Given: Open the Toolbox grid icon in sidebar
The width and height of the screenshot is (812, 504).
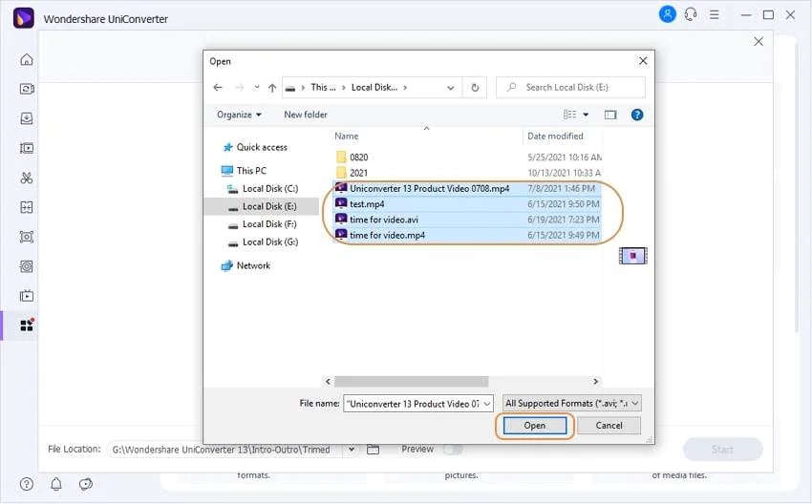Looking at the screenshot, I should pos(27,325).
